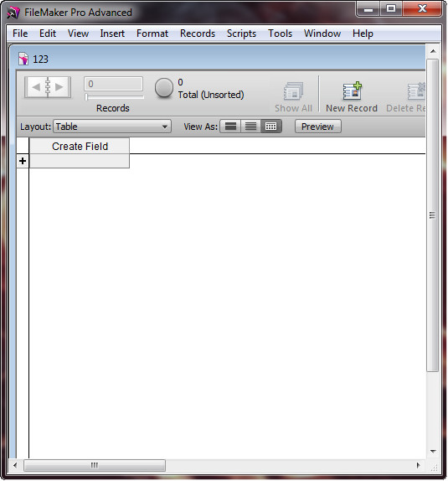Open the Layout dropdown showing Table
The height and width of the screenshot is (481, 448).
112,127
